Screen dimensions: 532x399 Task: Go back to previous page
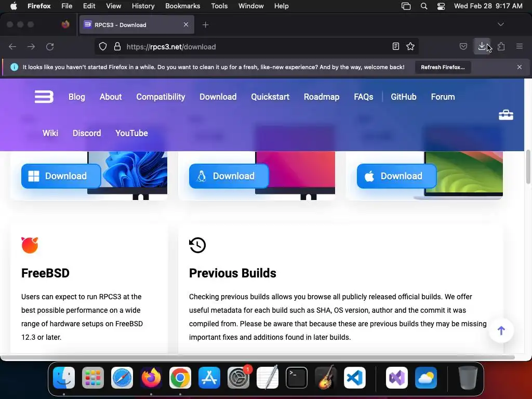click(x=12, y=46)
